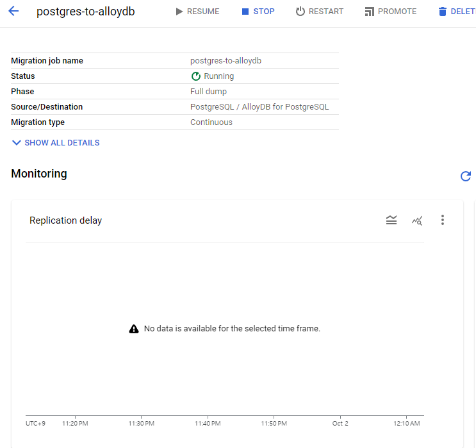
Task: Click the 'Running' status text
Action: click(x=219, y=76)
